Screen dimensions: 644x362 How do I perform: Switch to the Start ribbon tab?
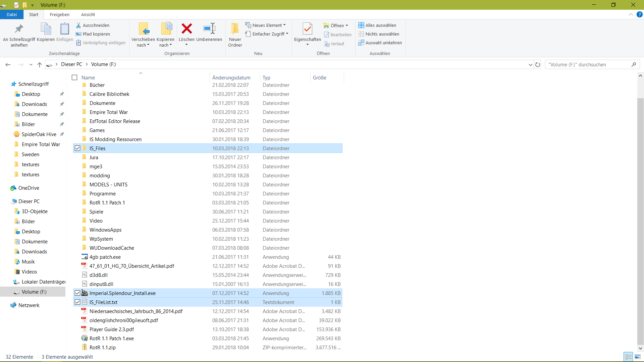point(34,14)
